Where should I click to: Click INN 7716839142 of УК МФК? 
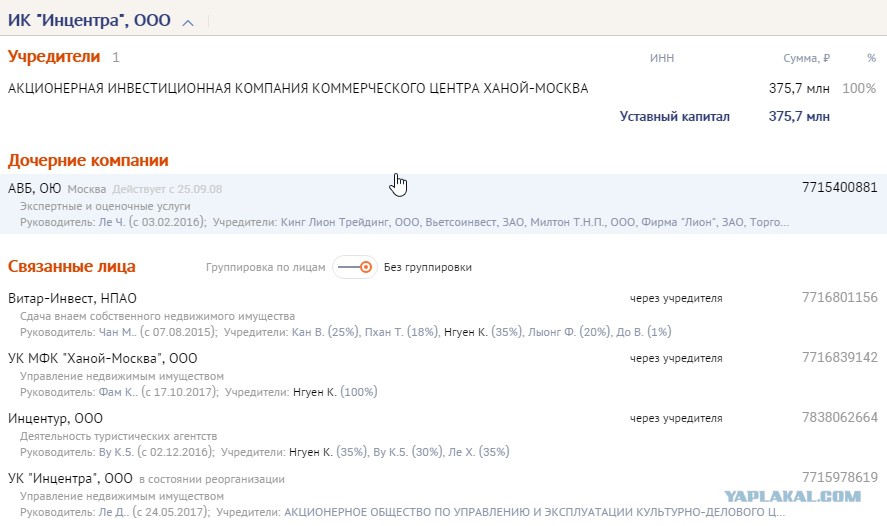tap(839, 357)
